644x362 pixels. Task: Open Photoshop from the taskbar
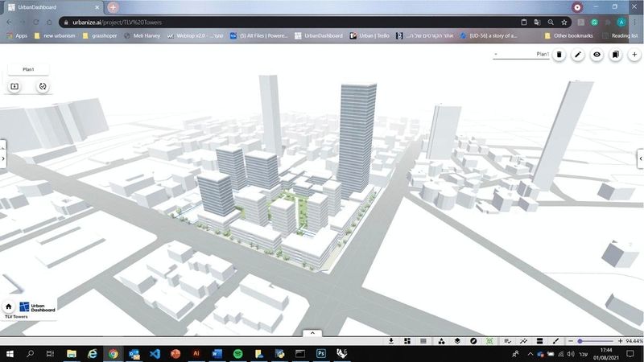tap(320, 353)
